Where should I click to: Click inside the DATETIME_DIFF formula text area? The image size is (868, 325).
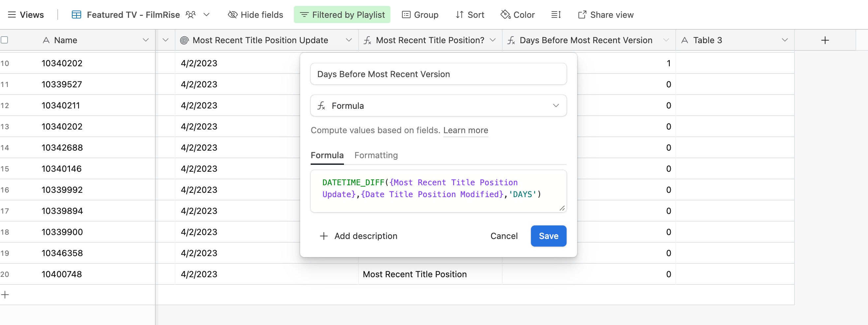438,191
